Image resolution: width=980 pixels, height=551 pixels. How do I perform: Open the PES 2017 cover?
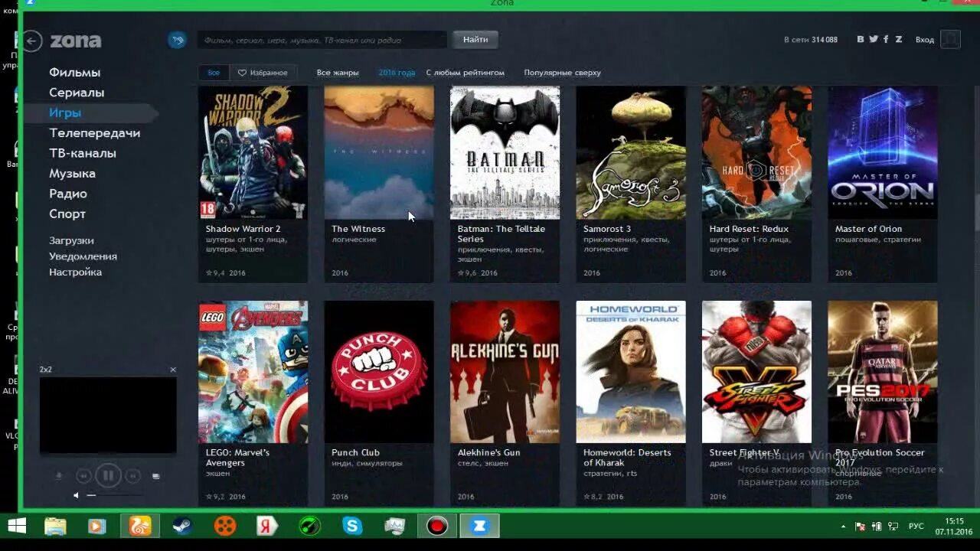[883, 372]
